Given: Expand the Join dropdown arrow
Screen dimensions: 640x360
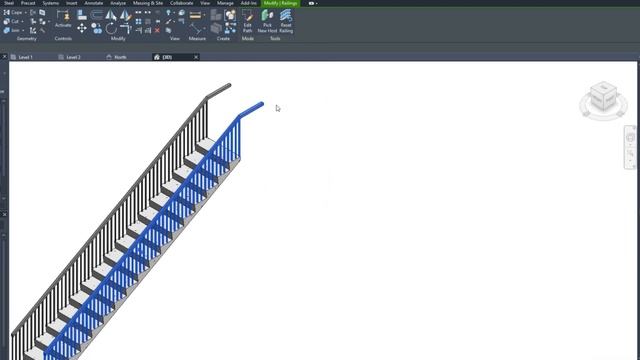Looking at the screenshot, I should click(23, 30).
